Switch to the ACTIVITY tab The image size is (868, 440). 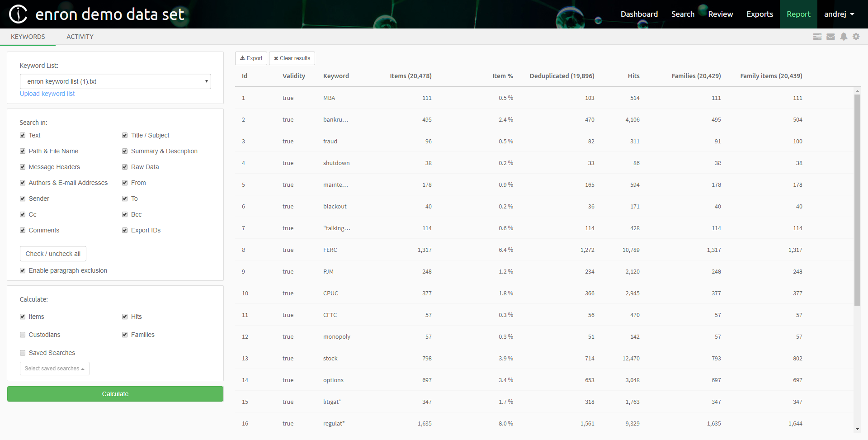tap(80, 37)
